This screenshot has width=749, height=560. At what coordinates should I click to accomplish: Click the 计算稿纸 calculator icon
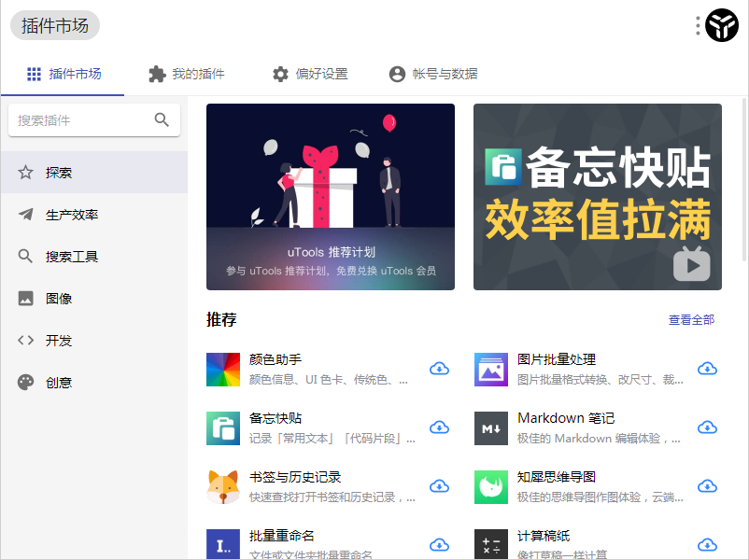pyautogui.click(x=491, y=544)
